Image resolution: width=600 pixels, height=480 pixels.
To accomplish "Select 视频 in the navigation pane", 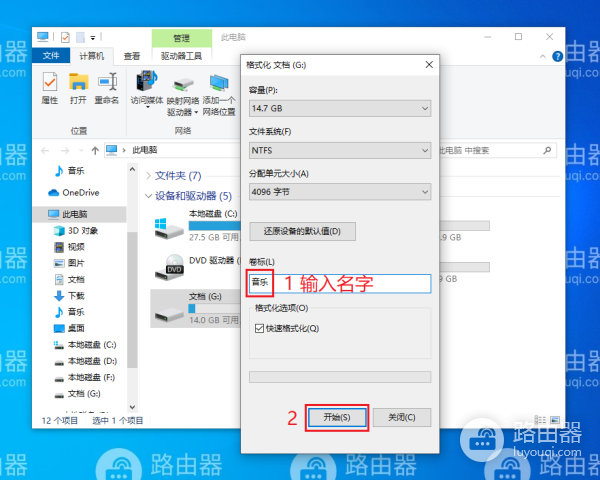I will pyautogui.click(x=69, y=247).
